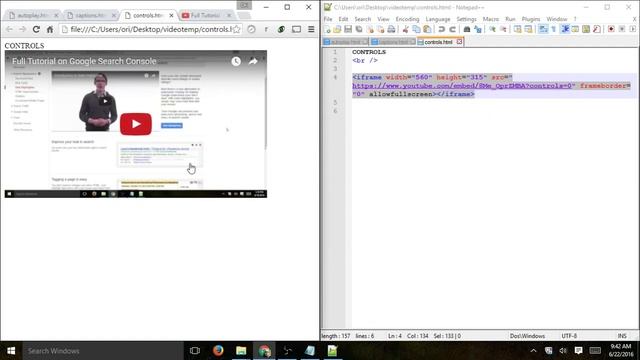The width and height of the screenshot is (640, 360).
Task: Bookmark this page with the star icon
Action: point(237,29)
